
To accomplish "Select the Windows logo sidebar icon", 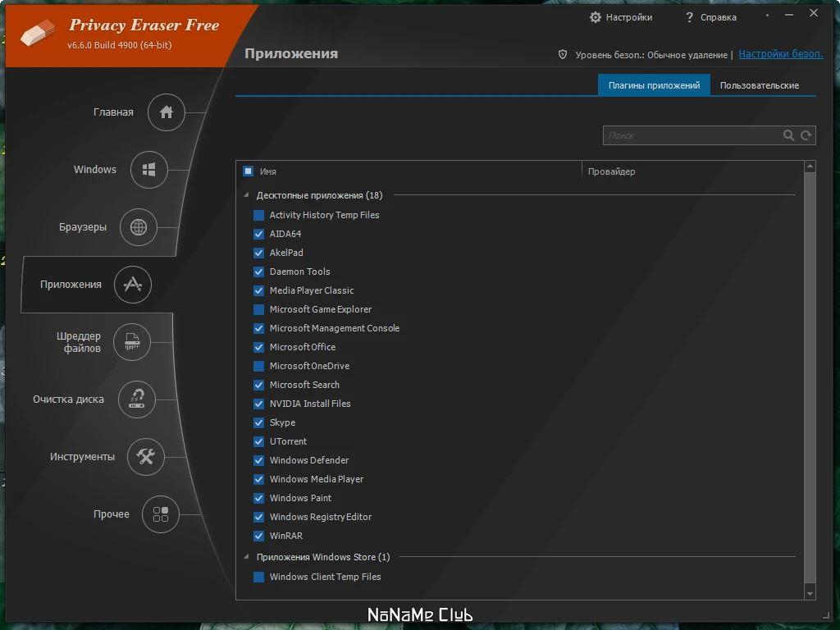I will pos(149,170).
